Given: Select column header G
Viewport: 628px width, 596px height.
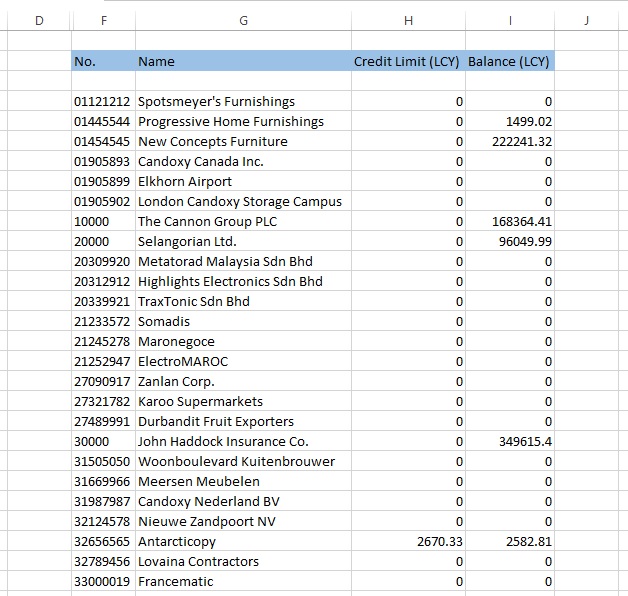Looking at the screenshot, I should click(x=244, y=20).
